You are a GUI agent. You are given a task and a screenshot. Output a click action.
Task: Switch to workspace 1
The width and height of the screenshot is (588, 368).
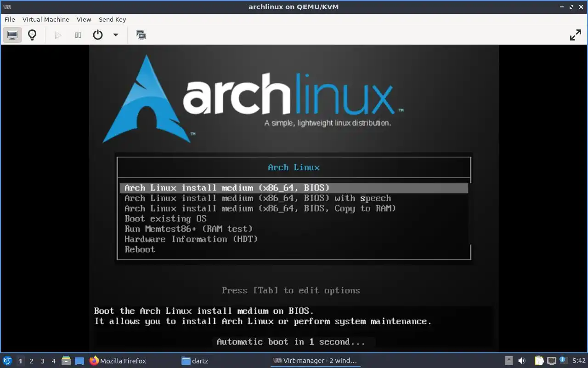tap(20, 361)
